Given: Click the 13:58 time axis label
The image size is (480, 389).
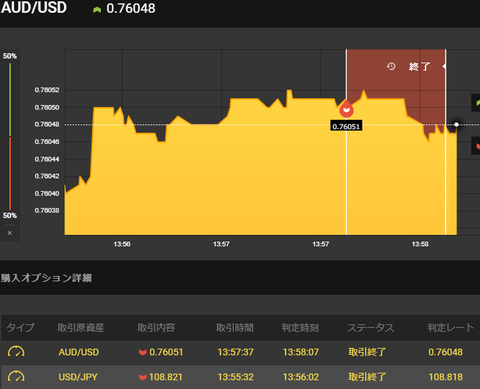Looking at the screenshot, I should tap(420, 244).
